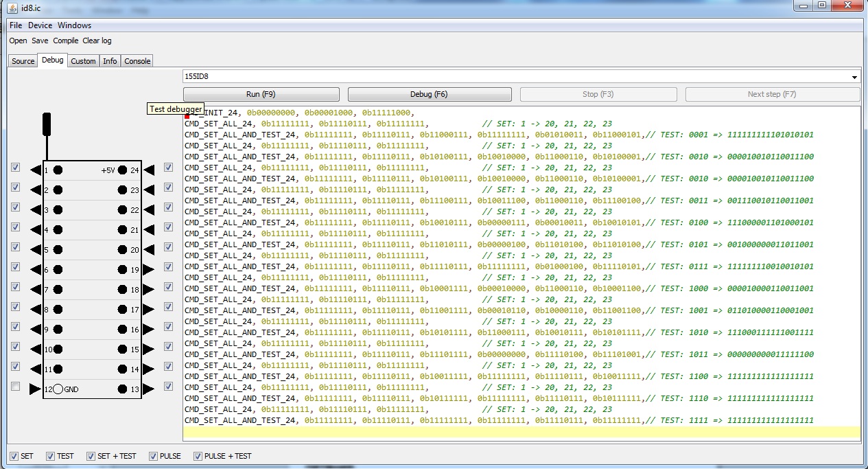Uncheck the SET checkbox
The image size is (868, 469).
(x=14, y=456)
